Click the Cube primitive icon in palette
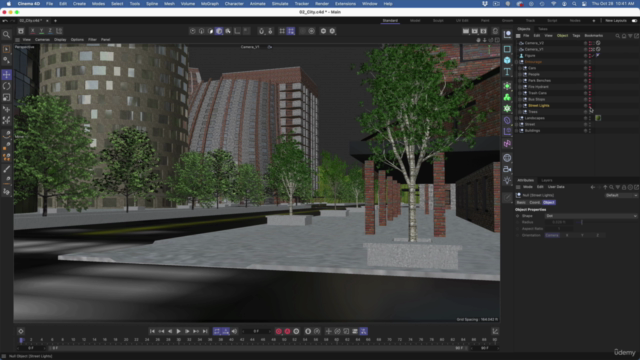The width and height of the screenshot is (640, 360). pyautogui.click(x=507, y=60)
